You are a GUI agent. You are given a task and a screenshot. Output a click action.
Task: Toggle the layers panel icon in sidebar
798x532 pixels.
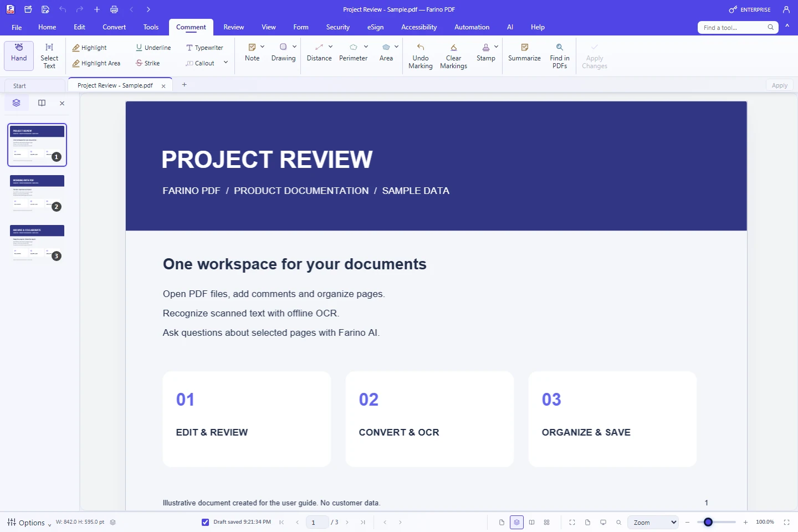click(x=17, y=103)
